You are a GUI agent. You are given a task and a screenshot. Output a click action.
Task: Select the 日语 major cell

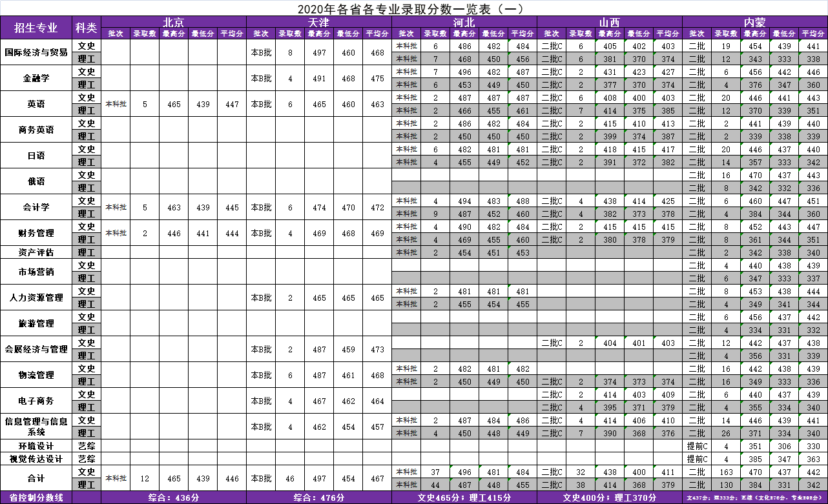tap(36, 156)
